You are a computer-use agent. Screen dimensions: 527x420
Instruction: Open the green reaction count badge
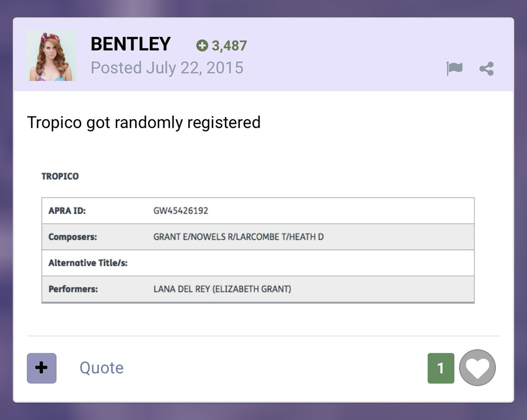pyautogui.click(x=441, y=368)
